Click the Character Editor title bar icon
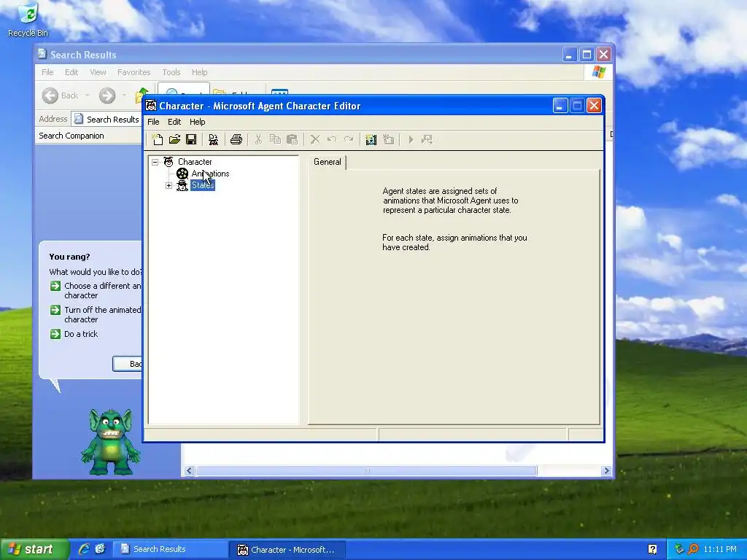The height and width of the screenshot is (560, 747). tap(151, 106)
